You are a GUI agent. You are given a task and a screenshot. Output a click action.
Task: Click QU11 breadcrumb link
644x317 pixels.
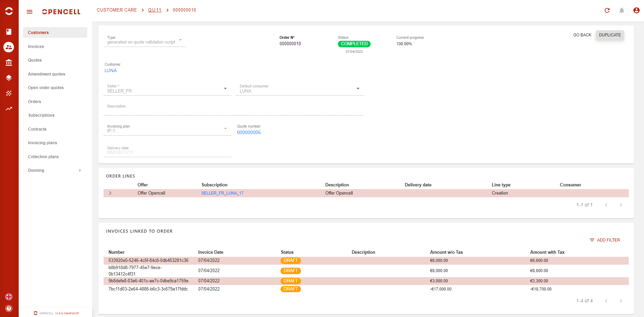coord(155,10)
